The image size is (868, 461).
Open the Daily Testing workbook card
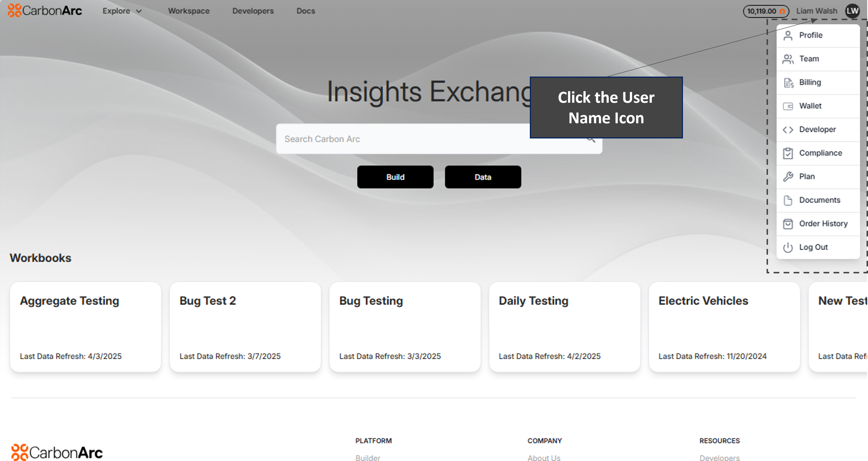565,327
